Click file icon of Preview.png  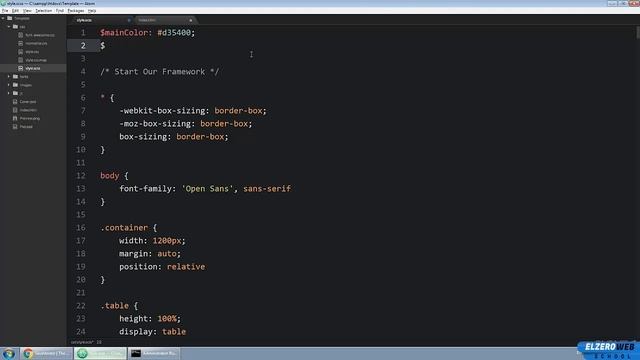(x=15, y=118)
